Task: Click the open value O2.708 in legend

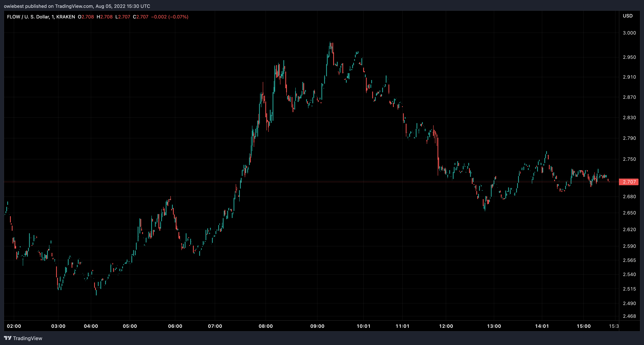Action: (86, 17)
